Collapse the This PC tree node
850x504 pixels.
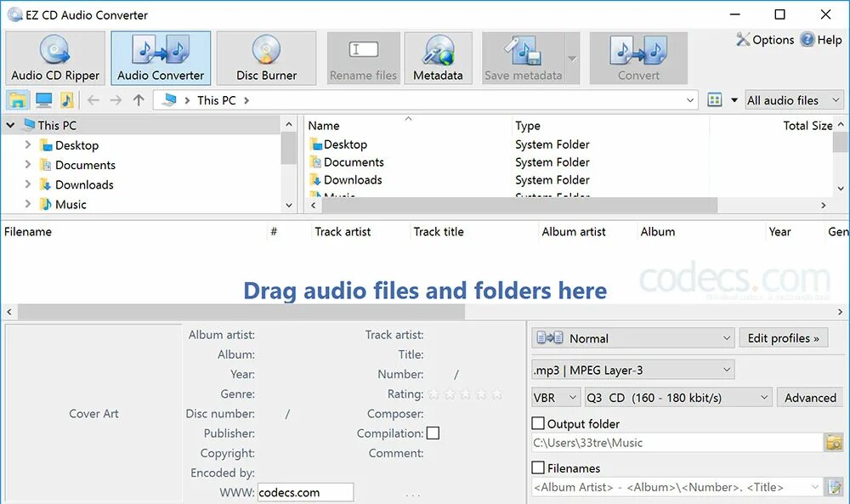pyautogui.click(x=10, y=124)
